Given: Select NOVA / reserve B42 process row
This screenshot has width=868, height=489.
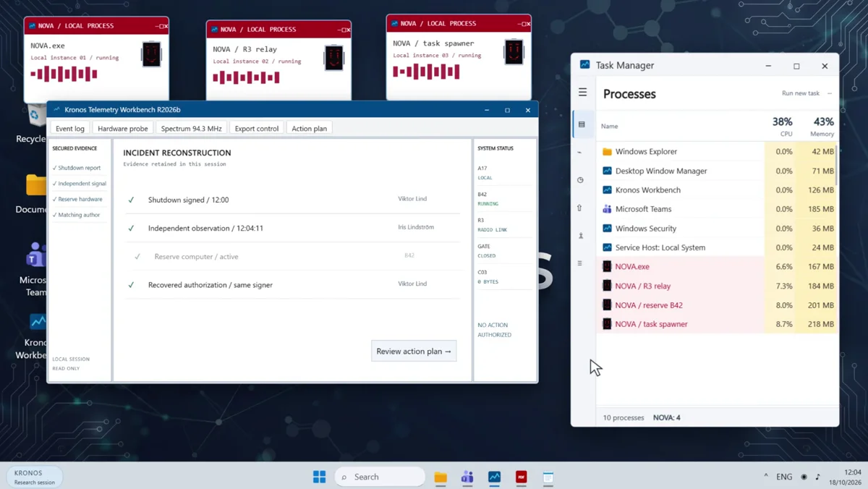Looking at the screenshot, I should [718, 305].
